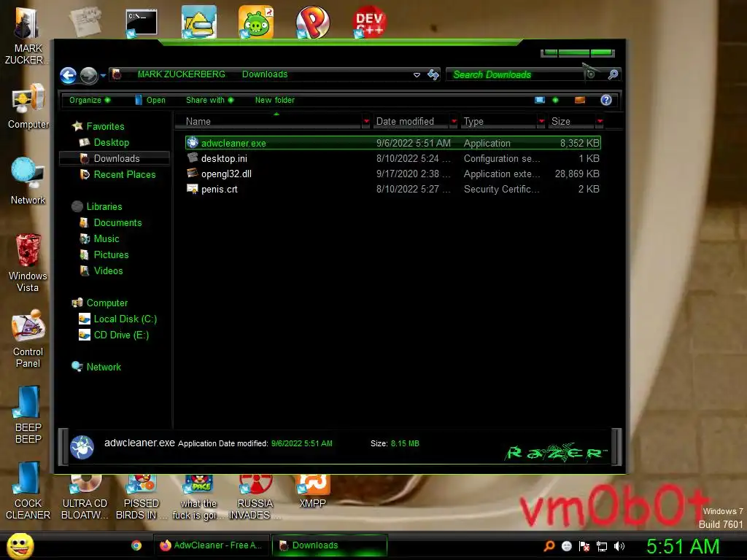Click the opengl32.dll file icon
Screen dimensions: 747x560
pos(193,173)
